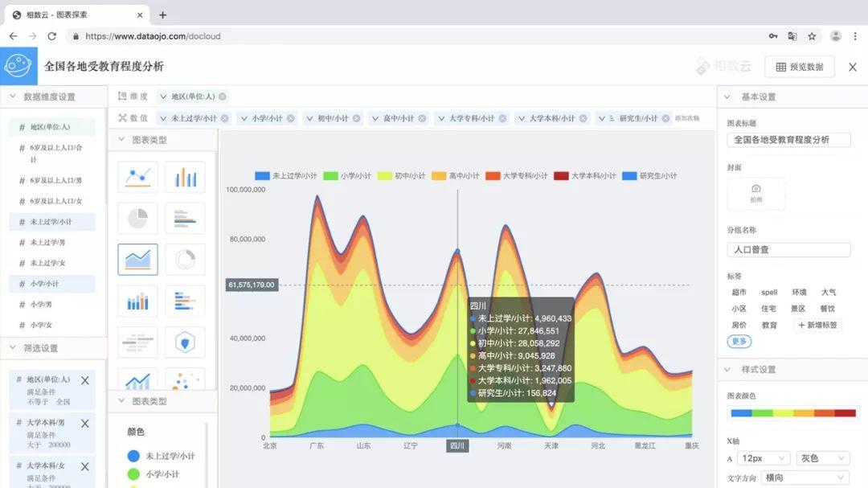
Task: Toggle 高中/小计 legend series visibility
Action: (x=456, y=175)
